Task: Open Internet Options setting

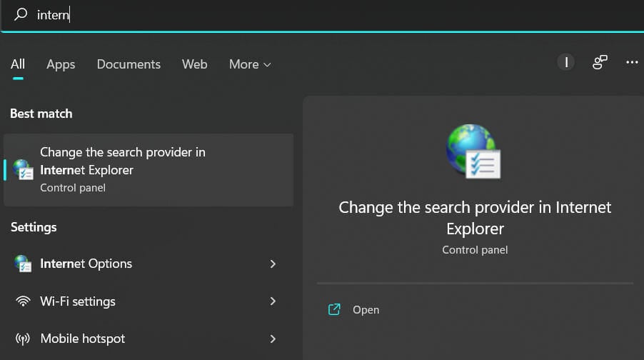Action: (x=149, y=264)
